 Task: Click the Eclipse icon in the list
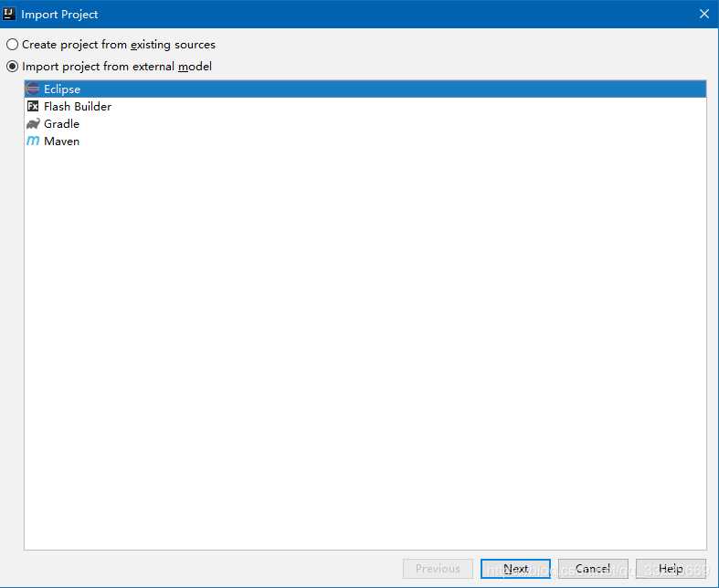[x=33, y=89]
